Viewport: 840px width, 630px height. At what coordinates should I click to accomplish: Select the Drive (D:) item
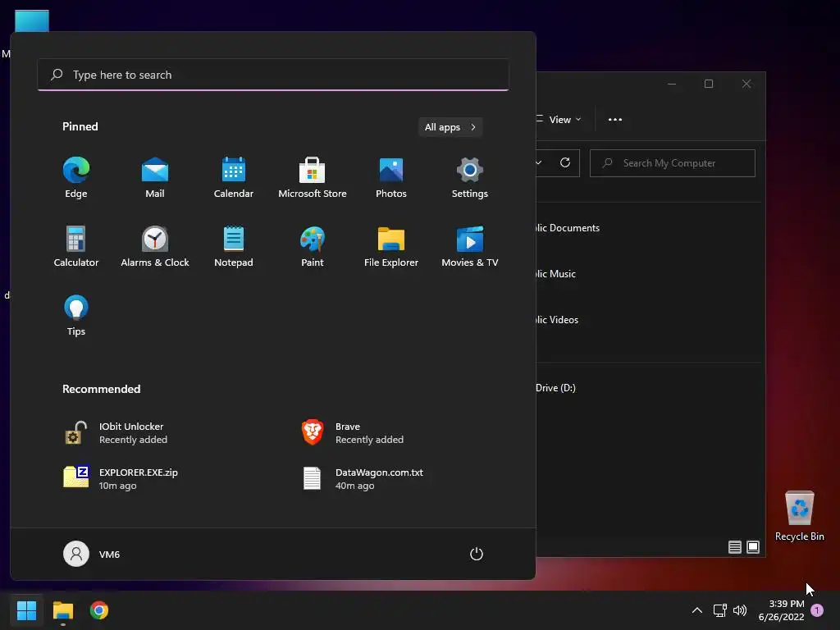point(556,388)
